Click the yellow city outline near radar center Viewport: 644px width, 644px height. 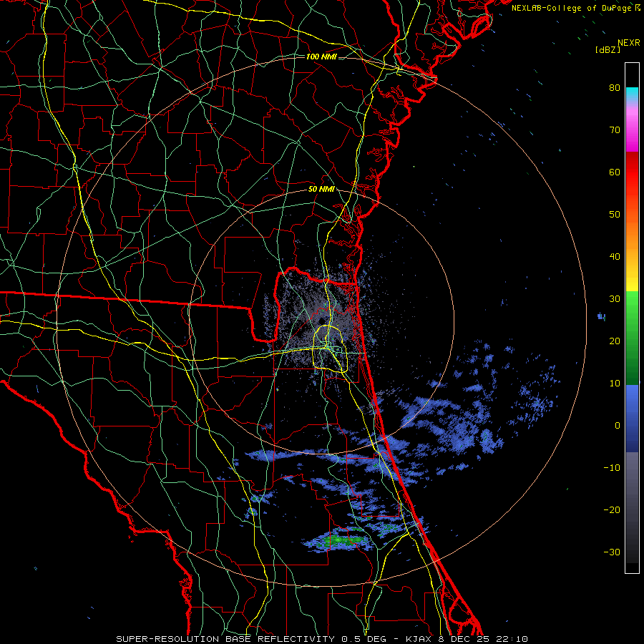[331, 348]
